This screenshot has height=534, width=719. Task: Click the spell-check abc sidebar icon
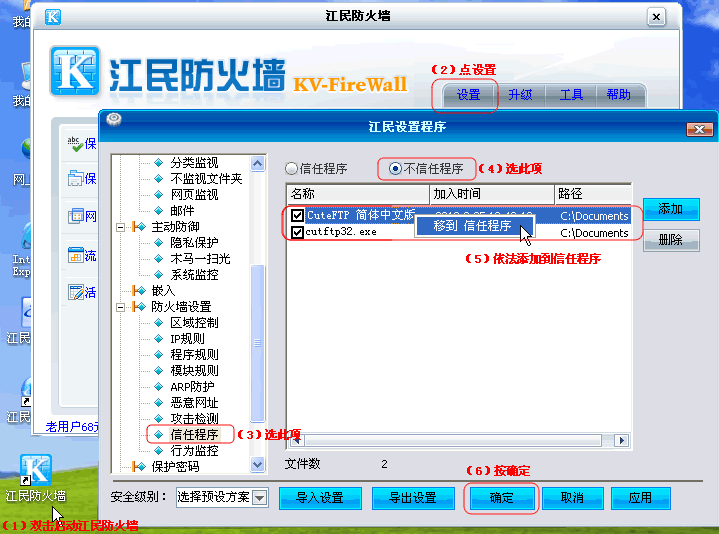click(x=75, y=143)
